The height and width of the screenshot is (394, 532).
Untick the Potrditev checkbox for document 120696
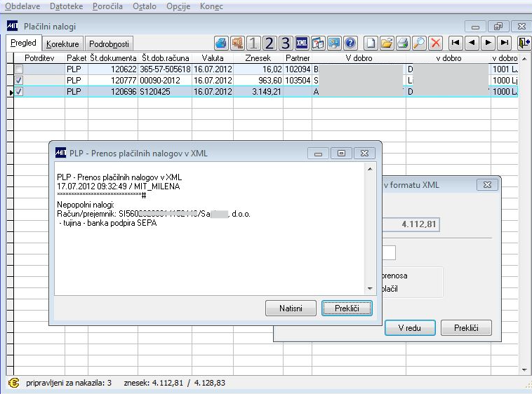point(19,92)
